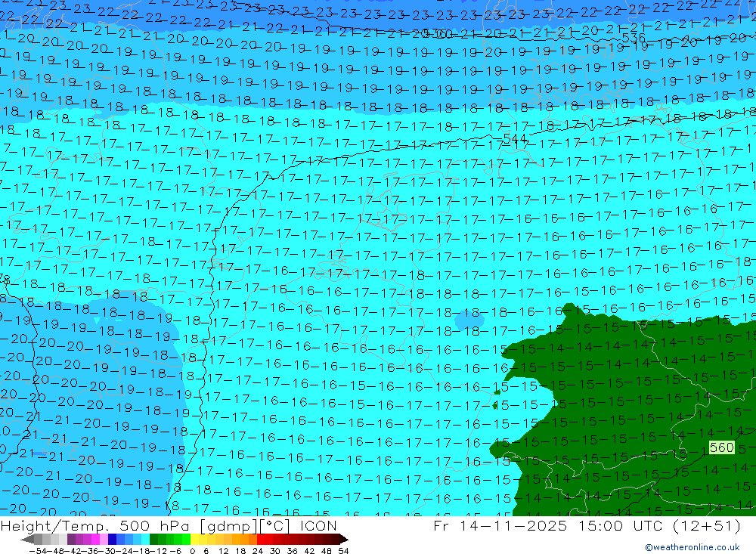
Task: Click the -54 legend value
Action: point(38,550)
